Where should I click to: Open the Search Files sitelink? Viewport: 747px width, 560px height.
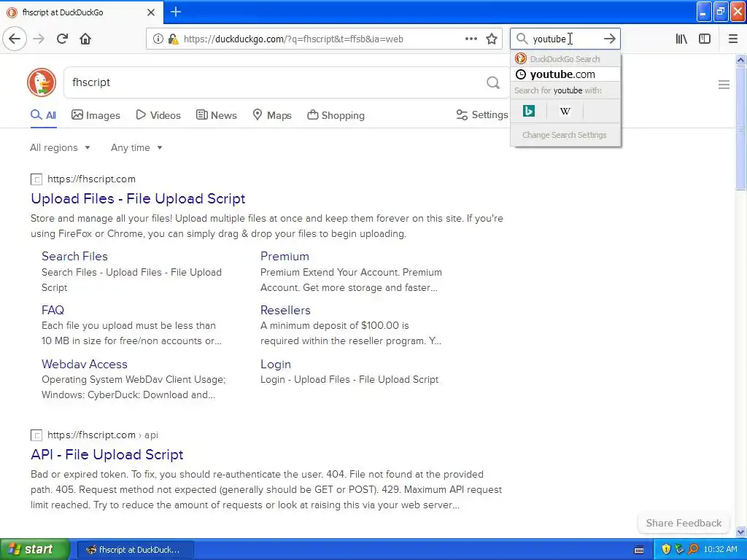tap(75, 256)
